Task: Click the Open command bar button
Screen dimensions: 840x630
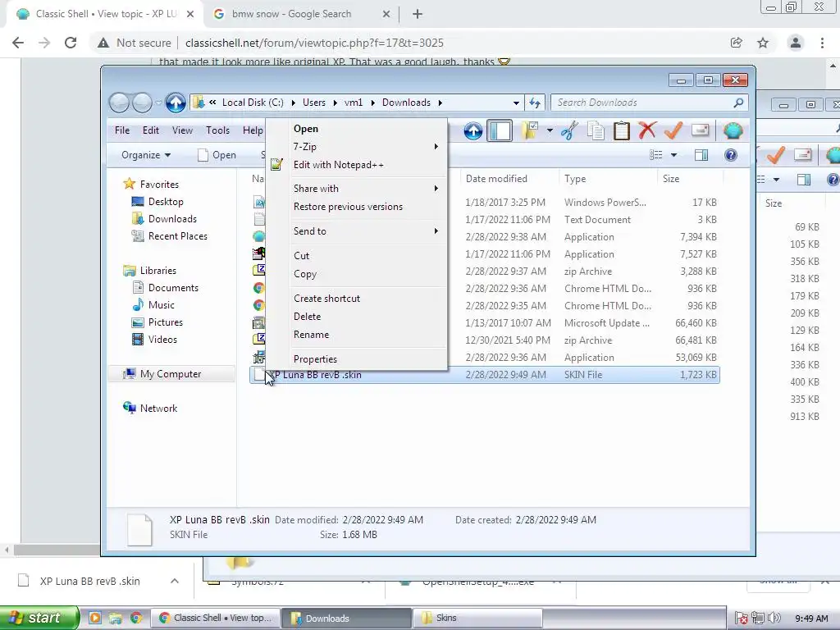Action: (217, 155)
